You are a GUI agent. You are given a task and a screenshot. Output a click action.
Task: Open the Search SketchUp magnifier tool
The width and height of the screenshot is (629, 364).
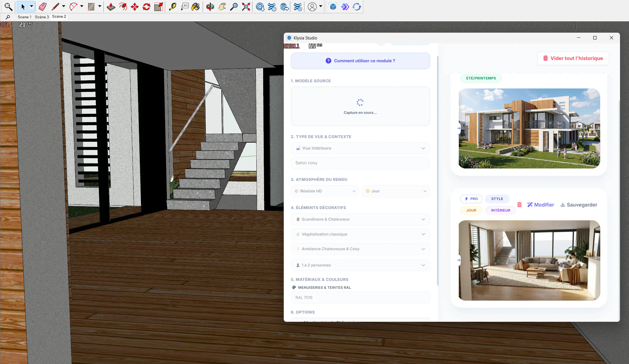click(8, 7)
